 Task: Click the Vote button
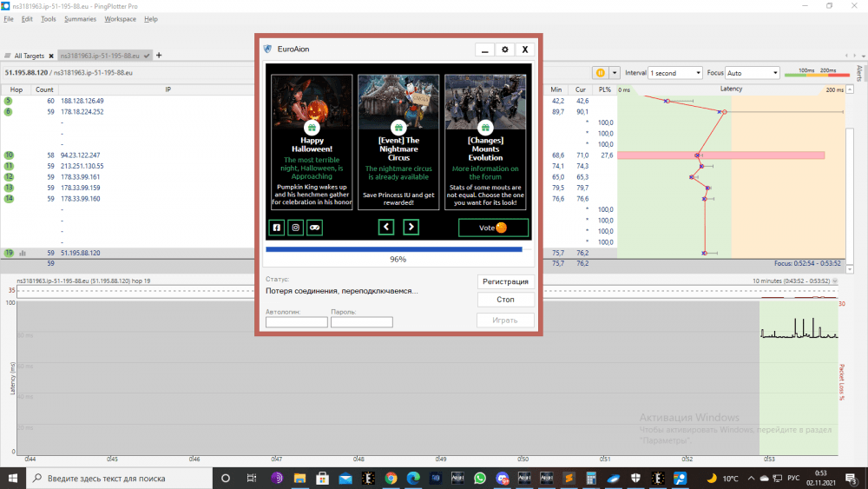click(x=493, y=228)
